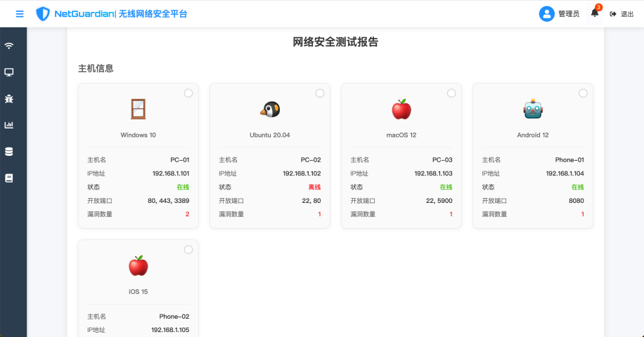Click hostname Phone-01
This screenshot has height=337, width=644.
(569, 160)
